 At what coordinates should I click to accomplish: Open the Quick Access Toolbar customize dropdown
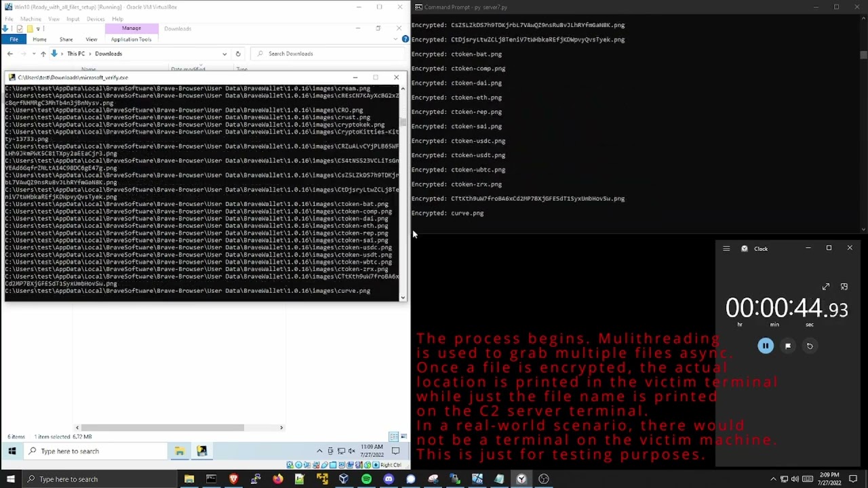(38, 28)
